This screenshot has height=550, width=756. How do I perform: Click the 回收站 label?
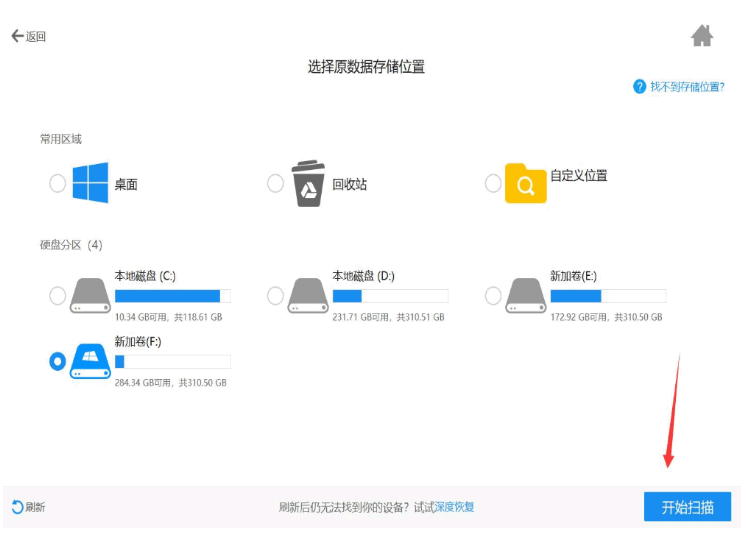350,184
